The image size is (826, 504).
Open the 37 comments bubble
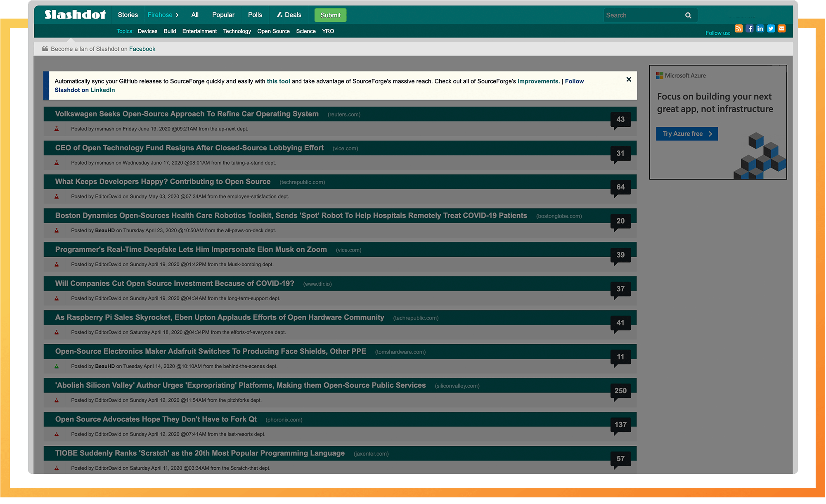pos(620,289)
